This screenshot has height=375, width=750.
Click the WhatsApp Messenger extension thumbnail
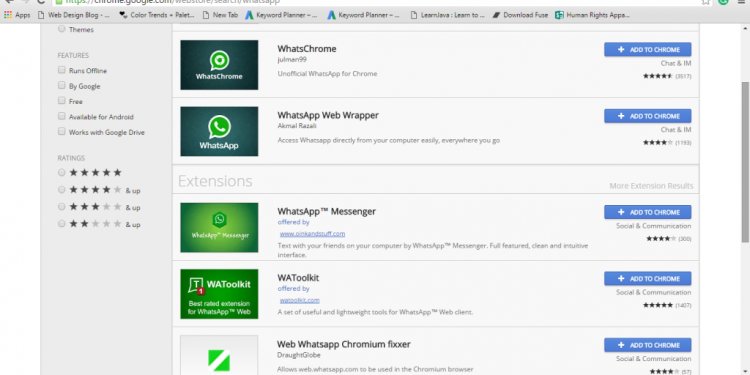[x=219, y=227]
